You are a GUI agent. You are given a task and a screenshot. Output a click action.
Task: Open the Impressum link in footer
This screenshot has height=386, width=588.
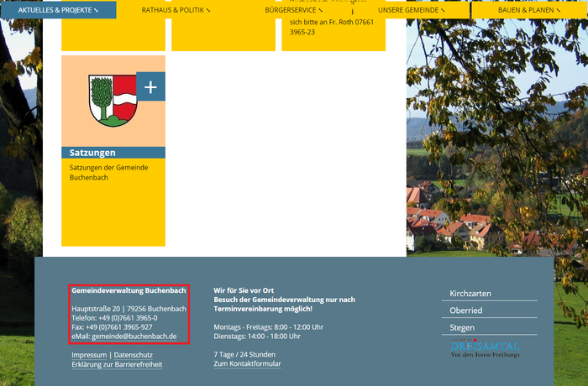pos(89,355)
